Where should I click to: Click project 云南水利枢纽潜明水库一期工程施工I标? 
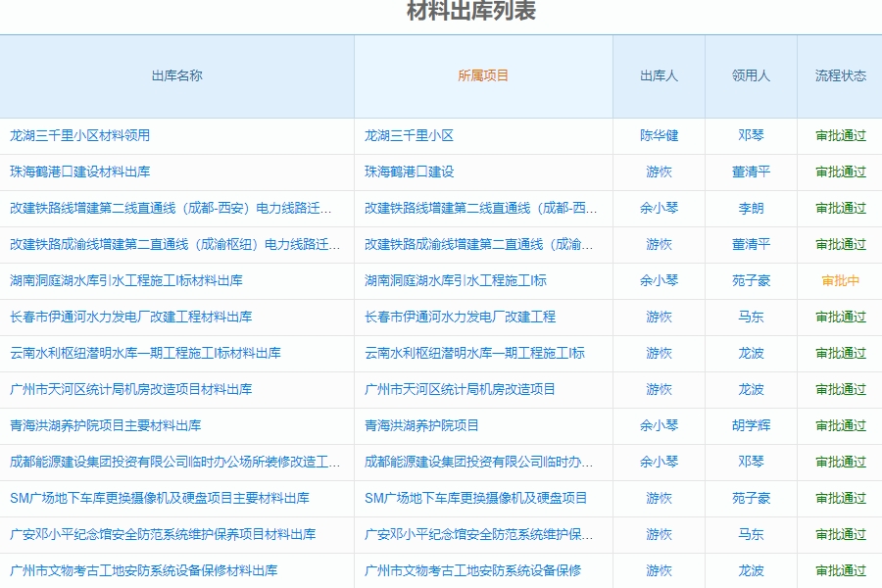point(474,353)
